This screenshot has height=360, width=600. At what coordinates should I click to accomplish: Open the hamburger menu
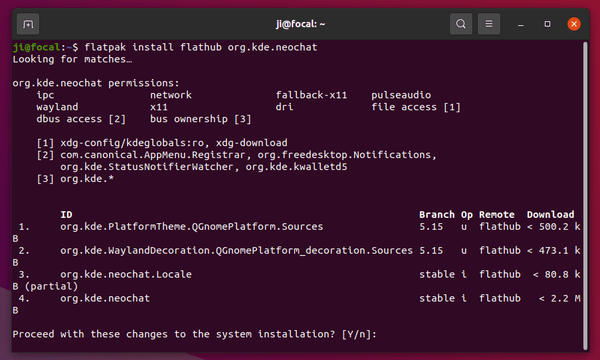[x=489, y=24]
